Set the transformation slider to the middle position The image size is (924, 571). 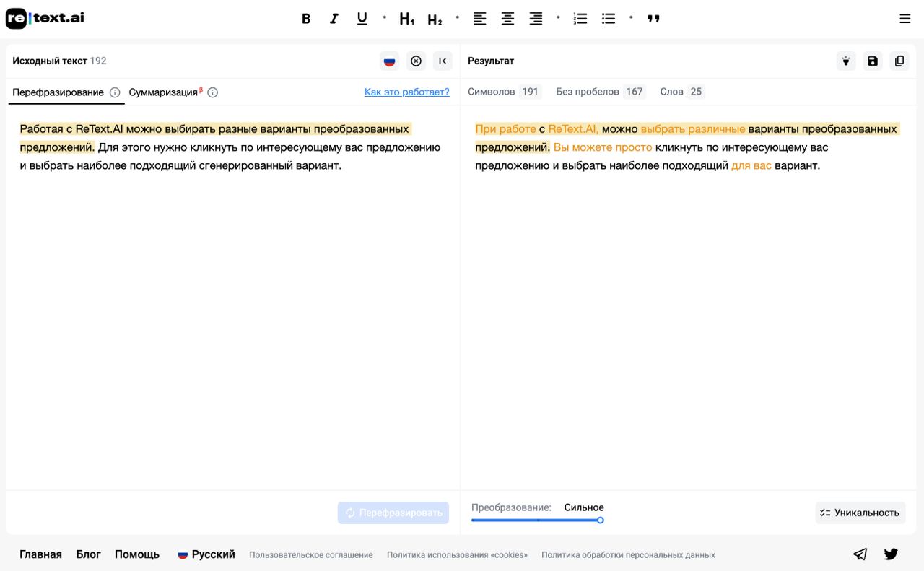pyautogui.click(x=538, y=520)
